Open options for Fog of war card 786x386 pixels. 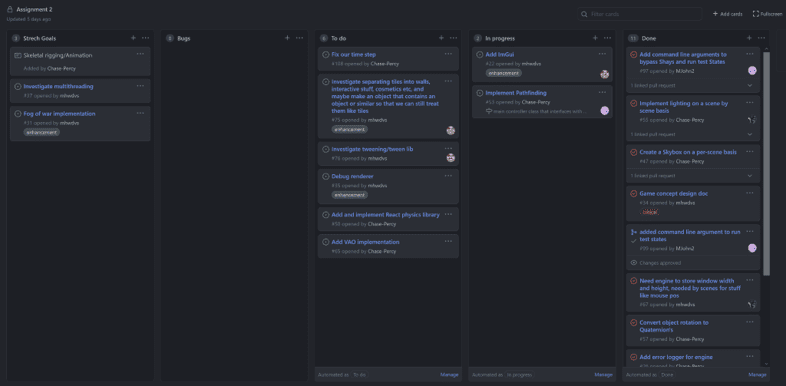[140, 113]
